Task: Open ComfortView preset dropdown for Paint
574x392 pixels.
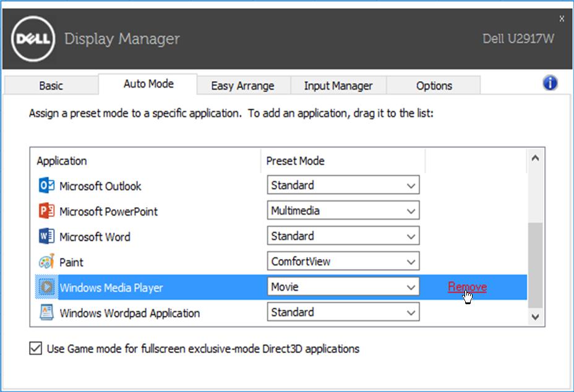Action: point(343,262)
